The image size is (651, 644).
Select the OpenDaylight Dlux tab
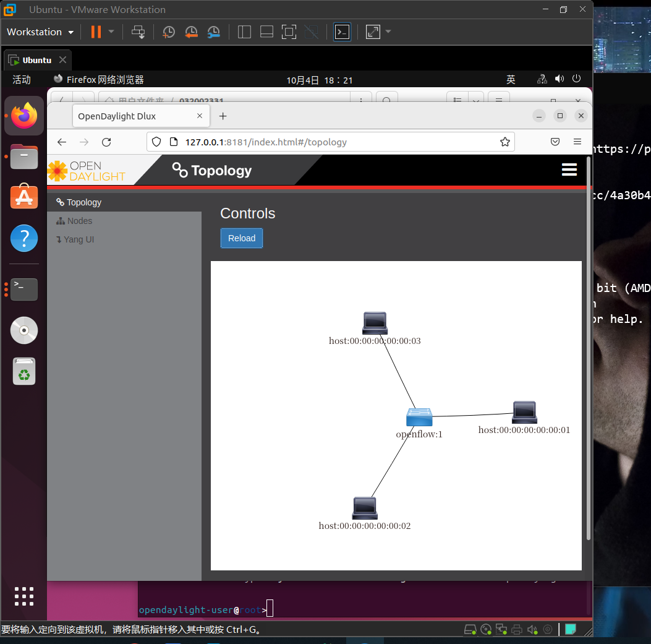[141, 116]
